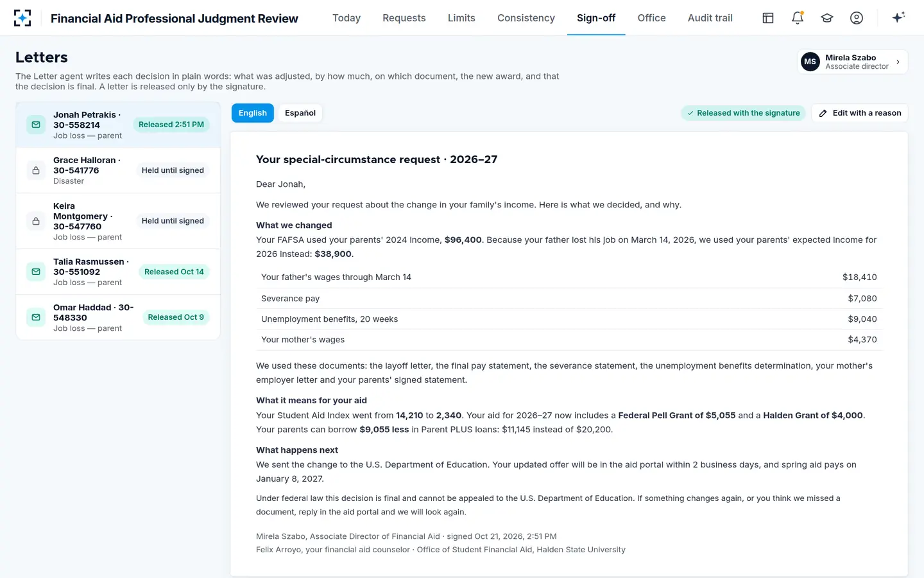Click the lock icon beside Grace Halloran
This screenshot has width=924, height=578.
click(x=36, y=170)
